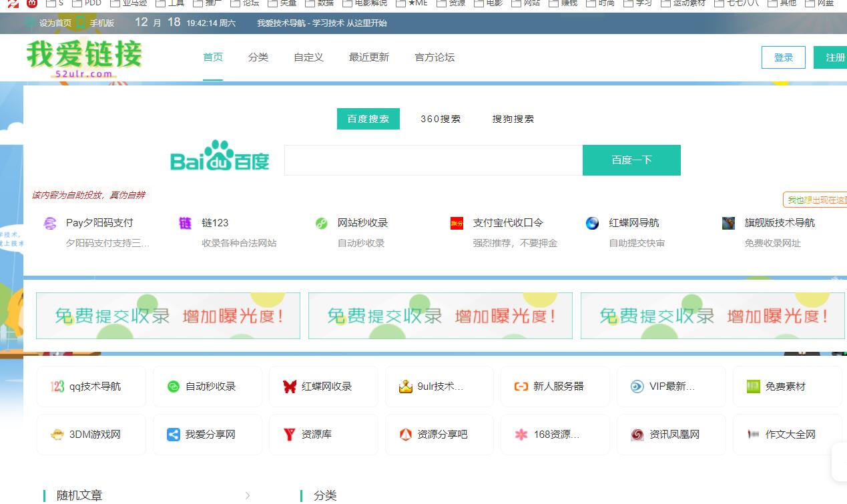Select the 百度搜索 tab

pos(368,119)
